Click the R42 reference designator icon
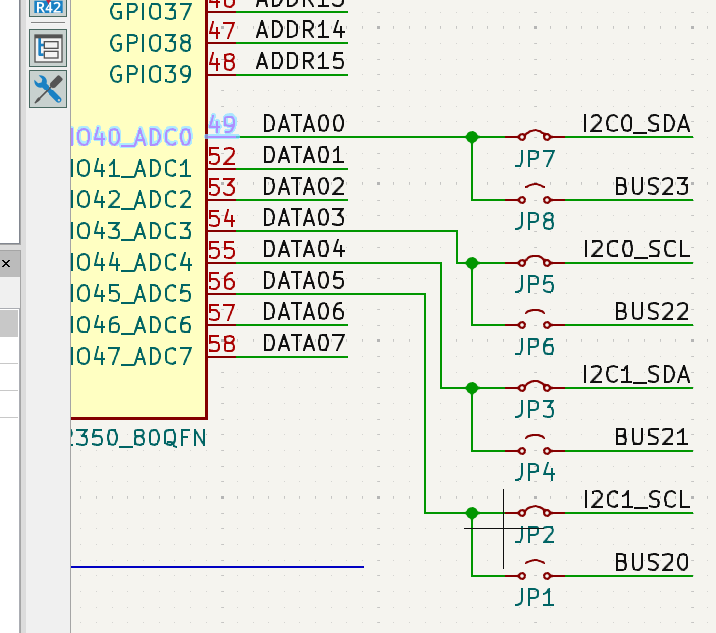This screenshot has width=716, height=633. (x=47, y=8)
